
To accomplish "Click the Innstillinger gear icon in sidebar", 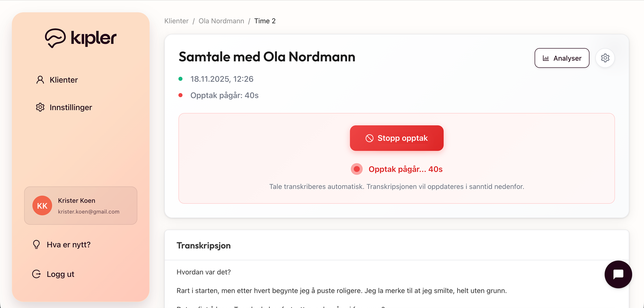I will 40,107.
